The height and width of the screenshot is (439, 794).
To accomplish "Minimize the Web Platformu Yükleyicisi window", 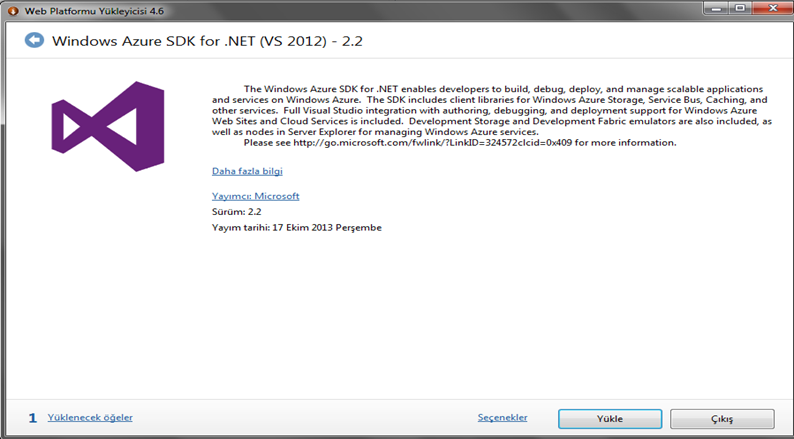I will 714,9.
